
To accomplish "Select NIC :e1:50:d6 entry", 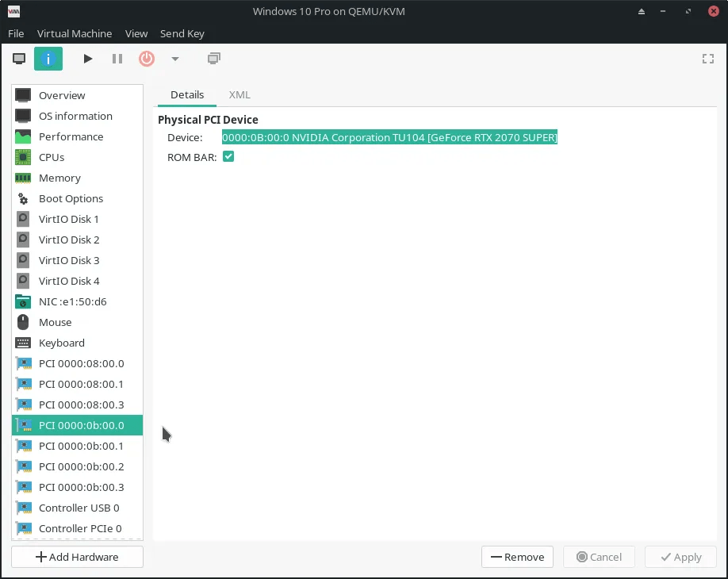I will (77, 302).
